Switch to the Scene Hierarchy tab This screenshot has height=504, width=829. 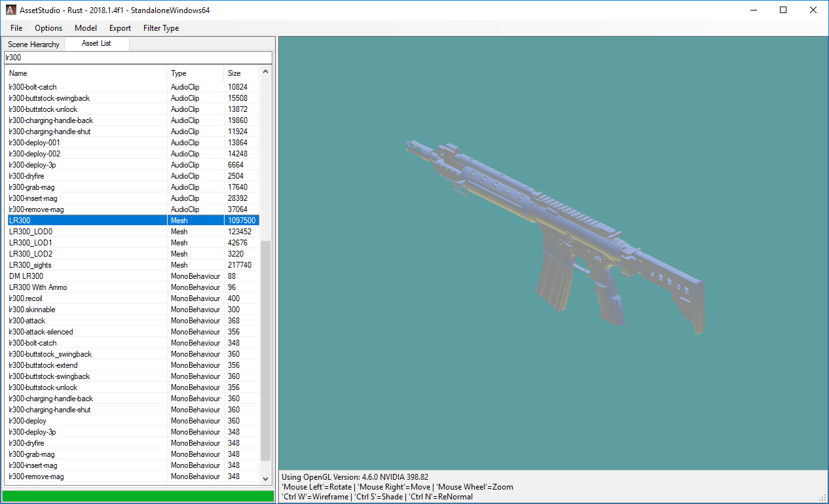click(x=33, y=44)
